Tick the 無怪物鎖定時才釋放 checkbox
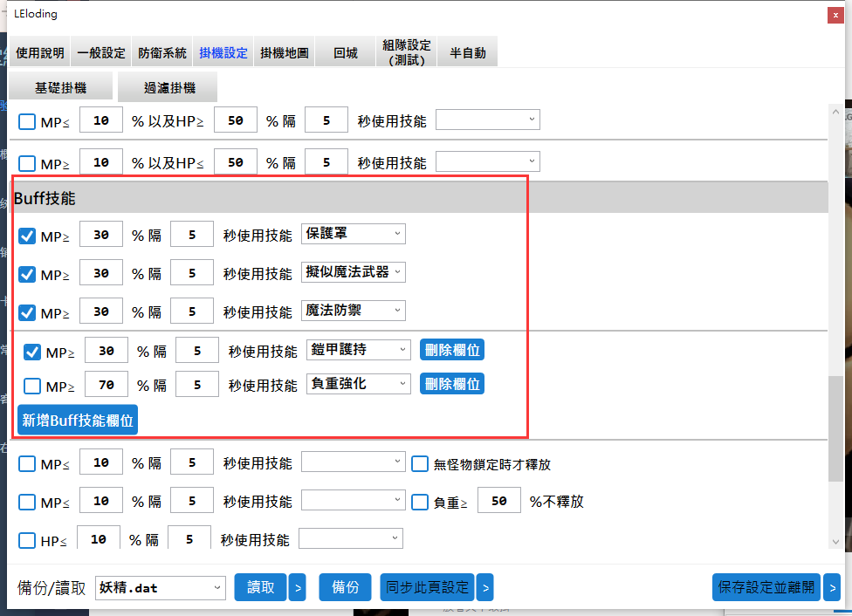The height and width of the screenshot is (616, 852). point(420,464)
